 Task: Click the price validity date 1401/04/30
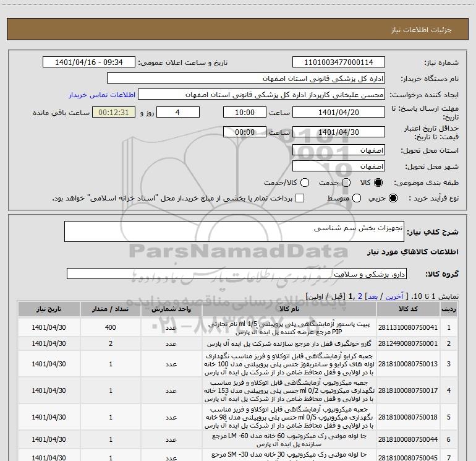coord(339,132)
